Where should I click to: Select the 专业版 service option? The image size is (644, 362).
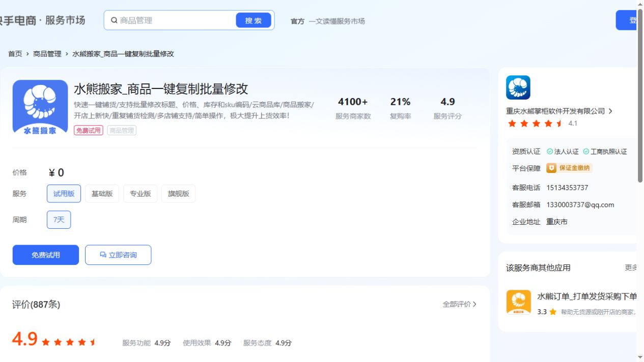click(x=140, y=194)
